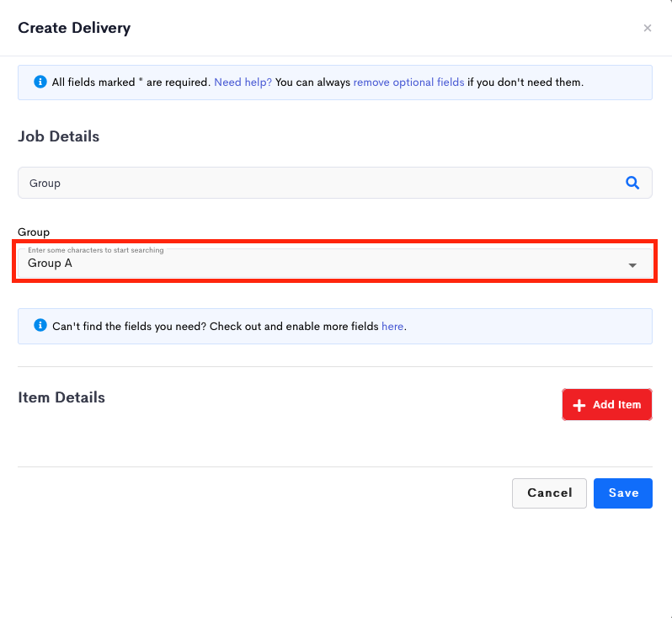Save the new delivery
The image size is (672, 618).
622,493
